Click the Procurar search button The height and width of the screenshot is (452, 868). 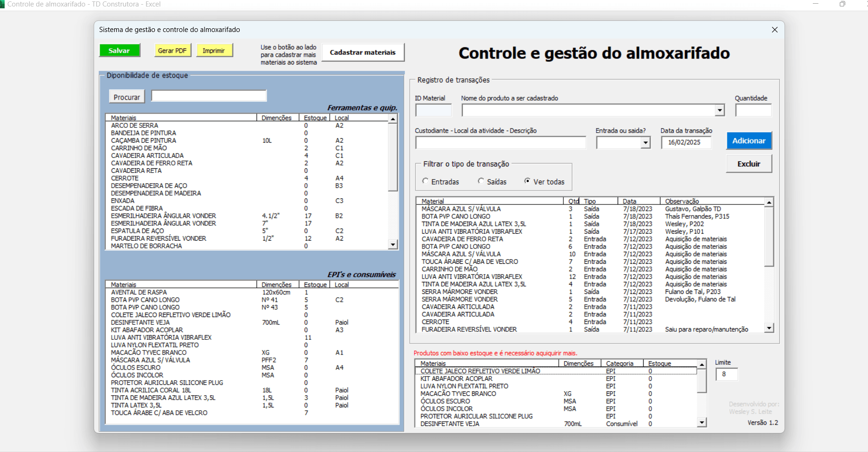(x=127, y=97)
